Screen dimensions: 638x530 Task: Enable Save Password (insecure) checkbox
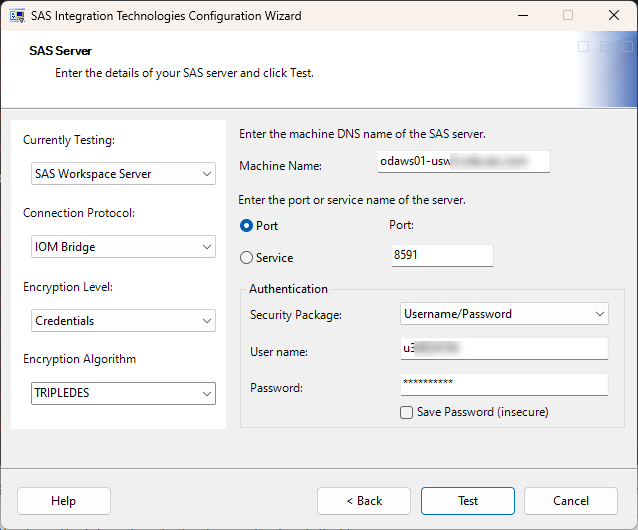tap(406, 412)
